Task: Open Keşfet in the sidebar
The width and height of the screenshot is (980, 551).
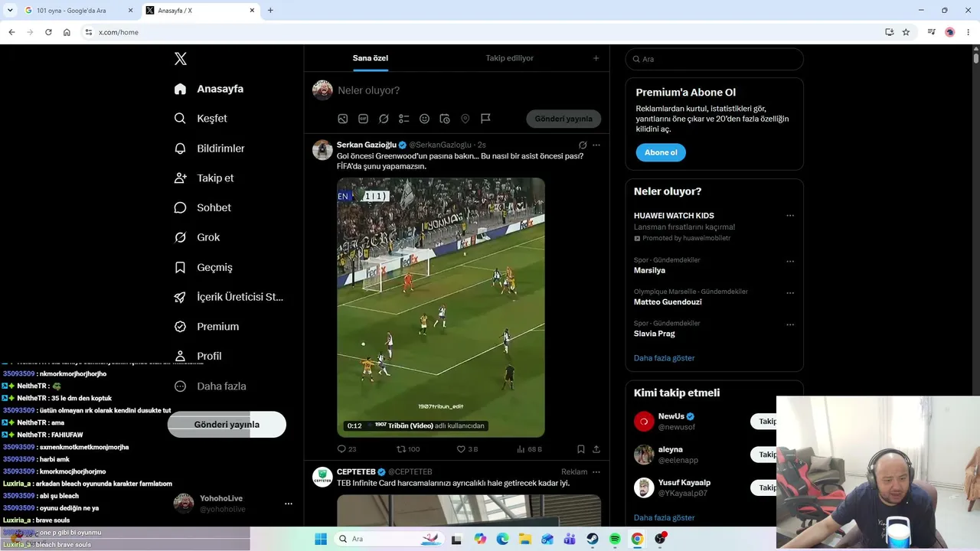Action: pyautogui.click(x=201, y=119)
